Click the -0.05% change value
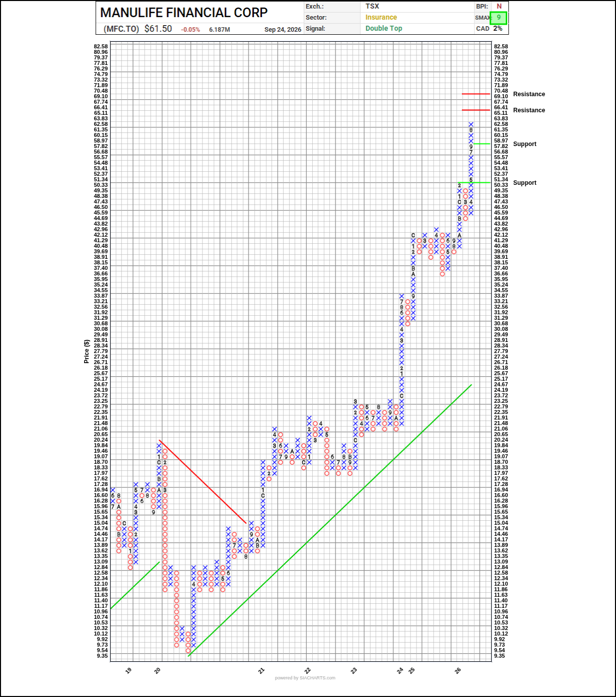The width and height of the screenshot is (616, 697). click(x=191, y=30)
